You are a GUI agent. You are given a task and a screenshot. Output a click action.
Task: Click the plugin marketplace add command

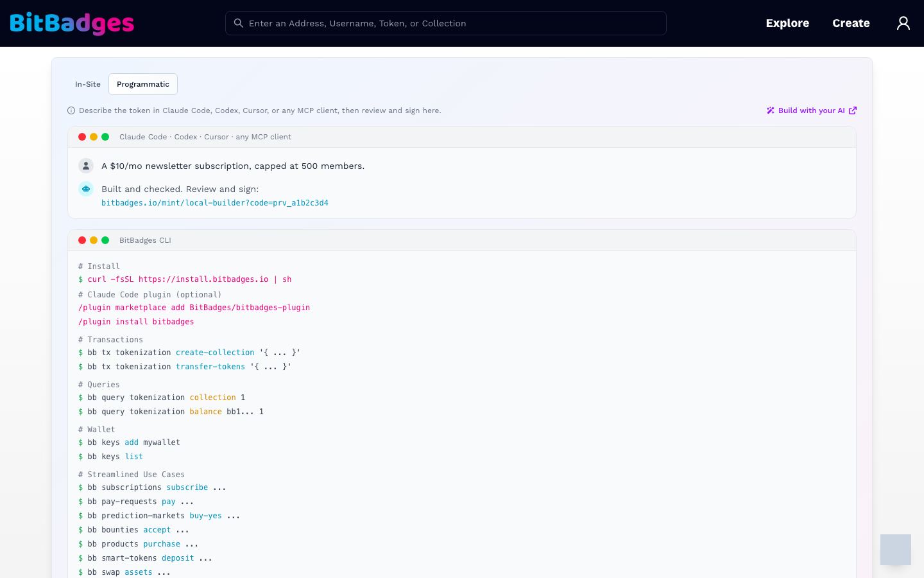point(194,308)
